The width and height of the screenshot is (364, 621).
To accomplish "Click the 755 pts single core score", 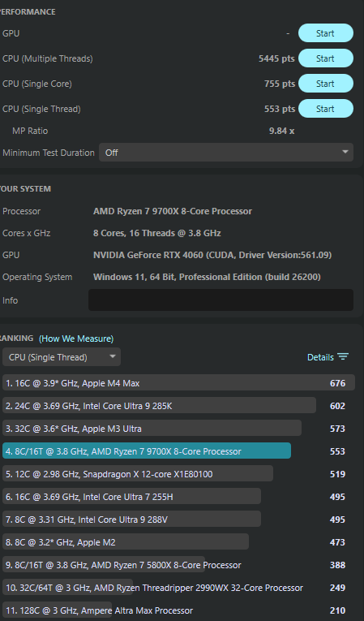I will 280,84.
